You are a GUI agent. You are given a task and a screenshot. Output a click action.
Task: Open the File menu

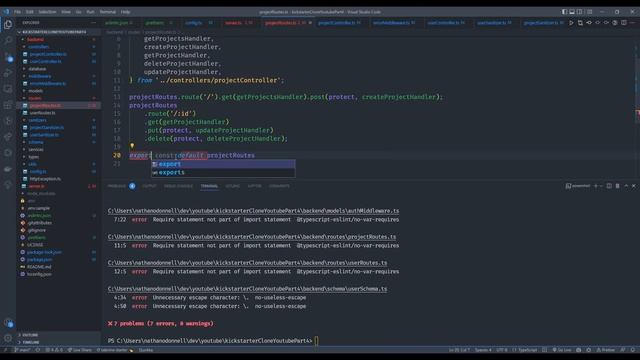(18, 12)
